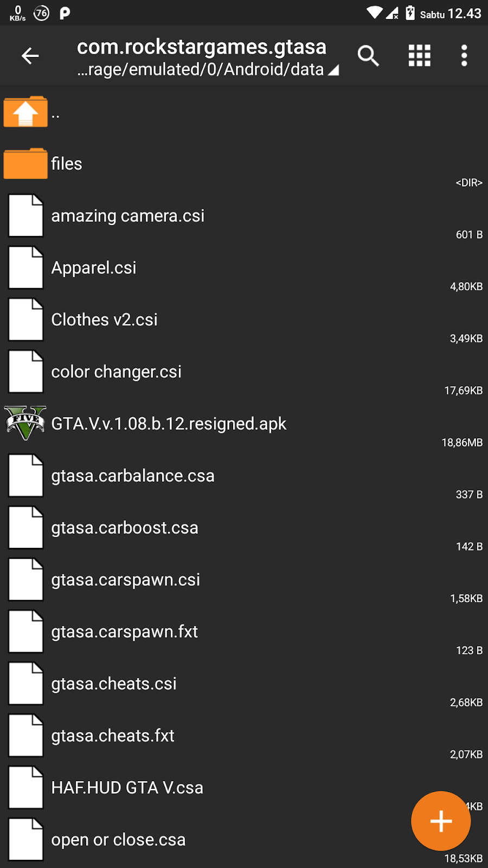Tap the back arrow icon
Image resolution: width=488 pixels, height=868 pixels.
[x=30, y=55]
